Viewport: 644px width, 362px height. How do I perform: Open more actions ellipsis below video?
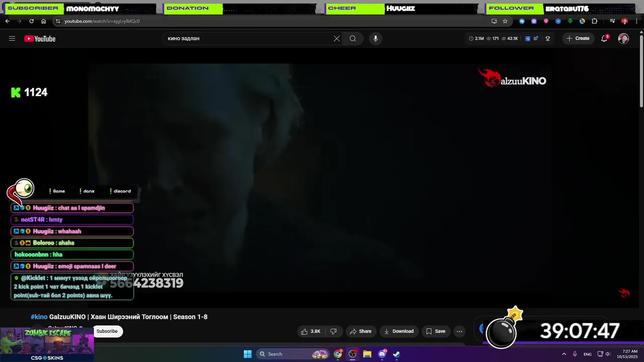pyautogui.click(x=459, y=331)
